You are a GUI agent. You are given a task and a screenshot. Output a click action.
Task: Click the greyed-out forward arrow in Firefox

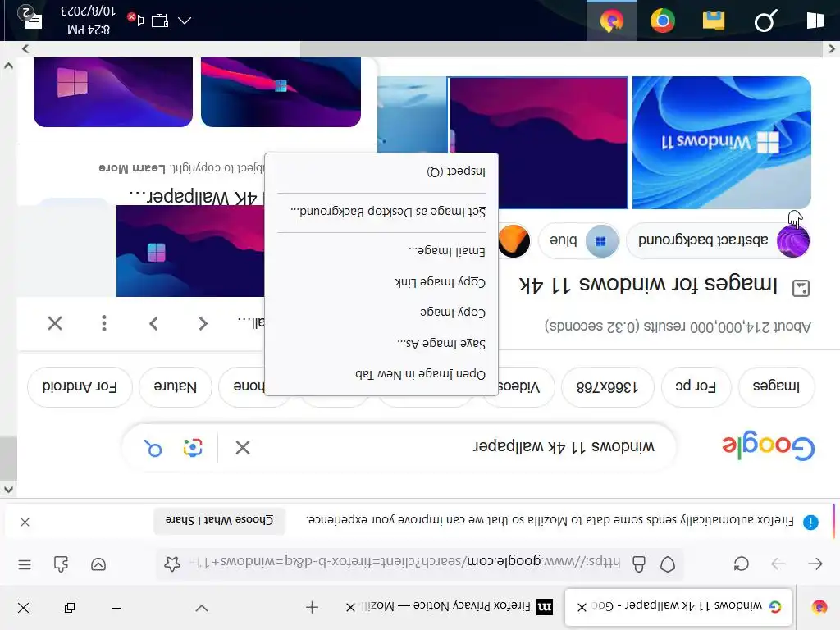778,564
